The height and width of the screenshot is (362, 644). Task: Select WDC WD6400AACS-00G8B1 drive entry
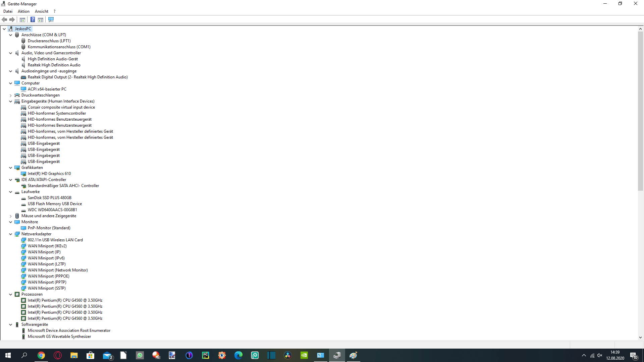[52, 210]
